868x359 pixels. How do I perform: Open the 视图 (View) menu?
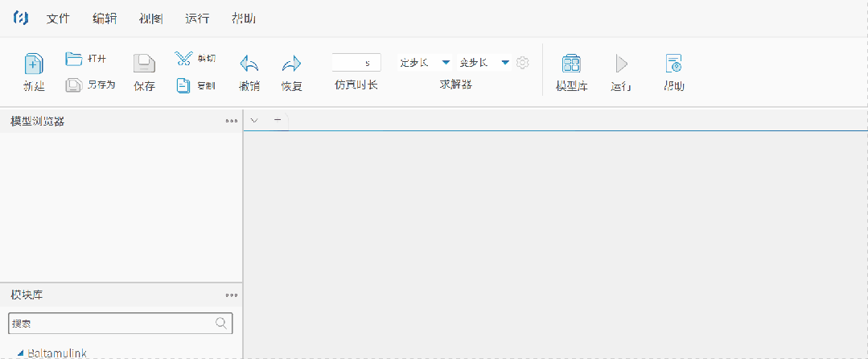[150, 19]
